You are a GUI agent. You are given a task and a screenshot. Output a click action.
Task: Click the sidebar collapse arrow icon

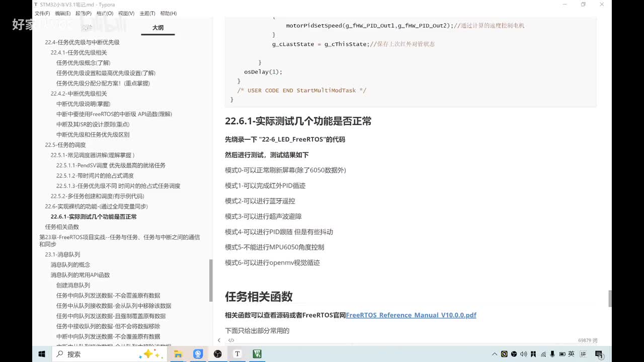pyautogui.click(x=219, y=340)
